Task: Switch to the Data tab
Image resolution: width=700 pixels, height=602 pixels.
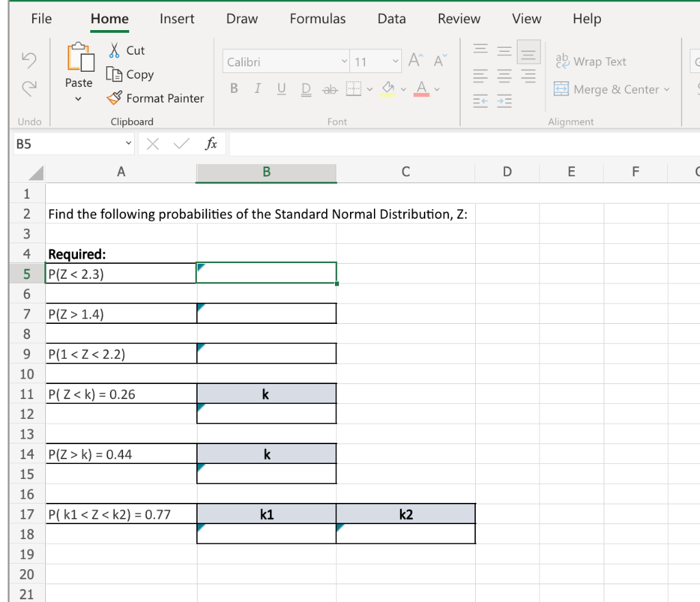Action: (392, 18)
